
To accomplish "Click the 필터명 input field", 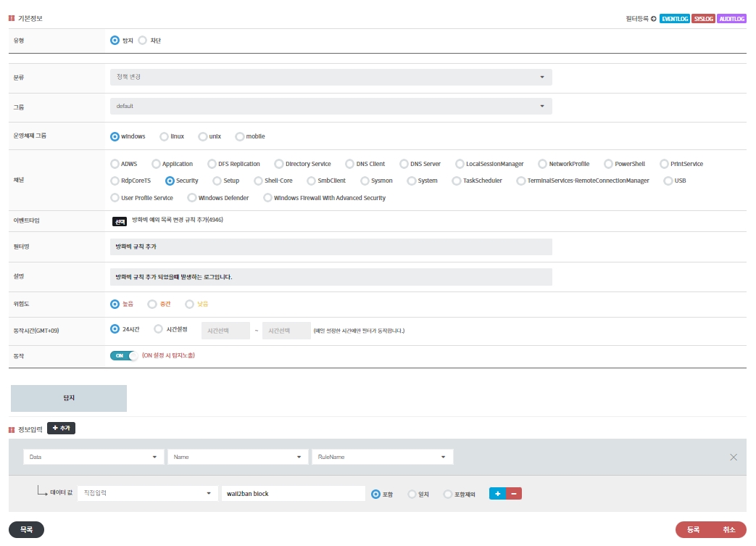I will [331, 247].
